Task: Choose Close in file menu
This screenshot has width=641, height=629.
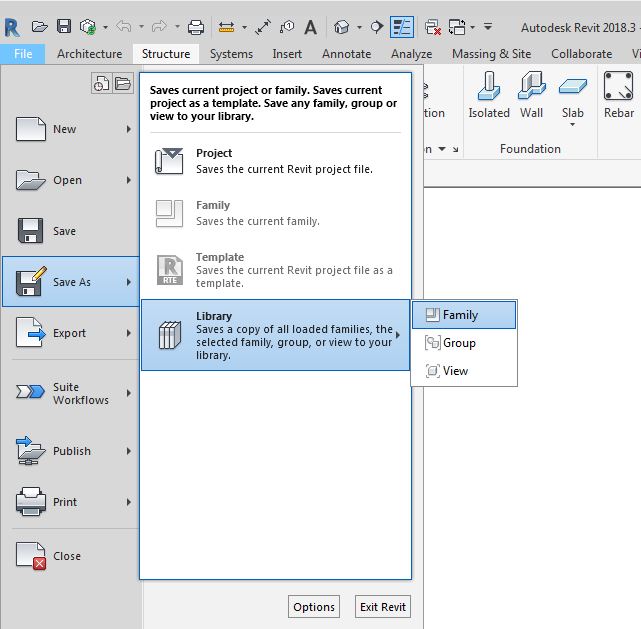Action: [x=71, y=556]
